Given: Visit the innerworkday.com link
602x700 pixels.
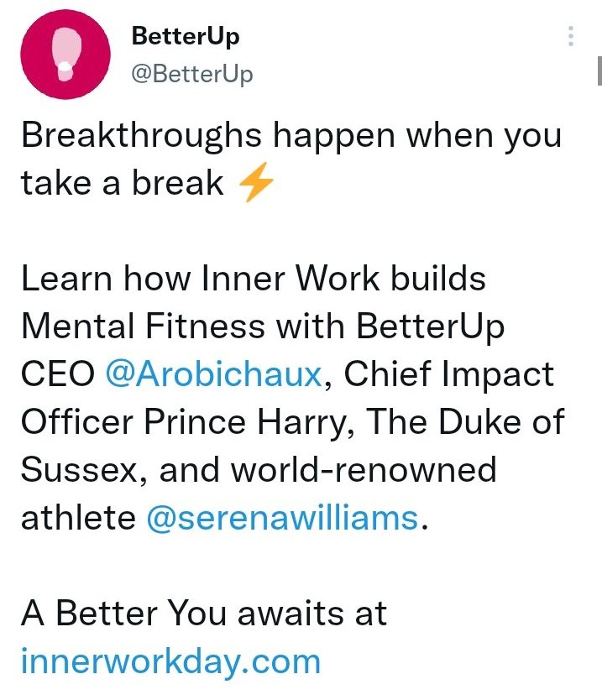Looking at the screenshot, I should pyautogui.click(x=170, y=661).
